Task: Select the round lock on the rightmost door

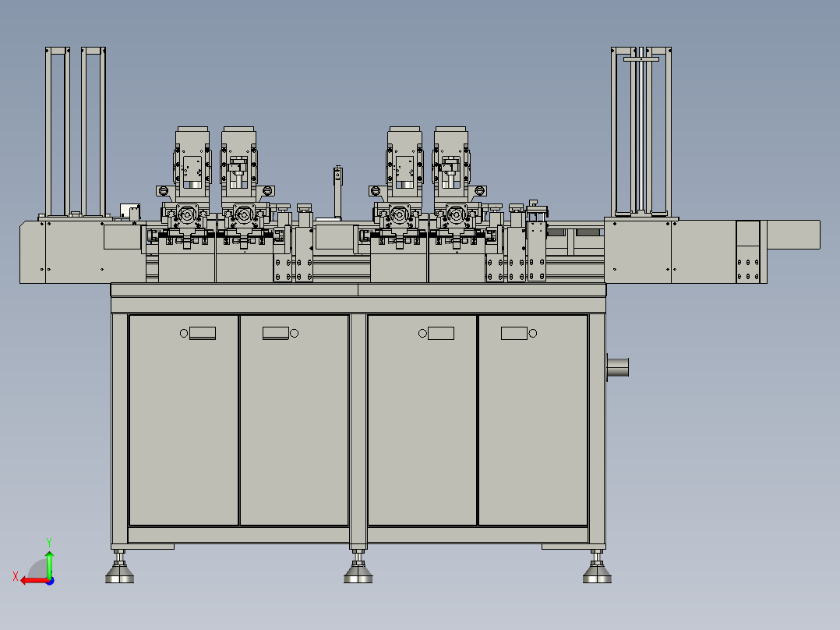Action: (x=532, y=334)
